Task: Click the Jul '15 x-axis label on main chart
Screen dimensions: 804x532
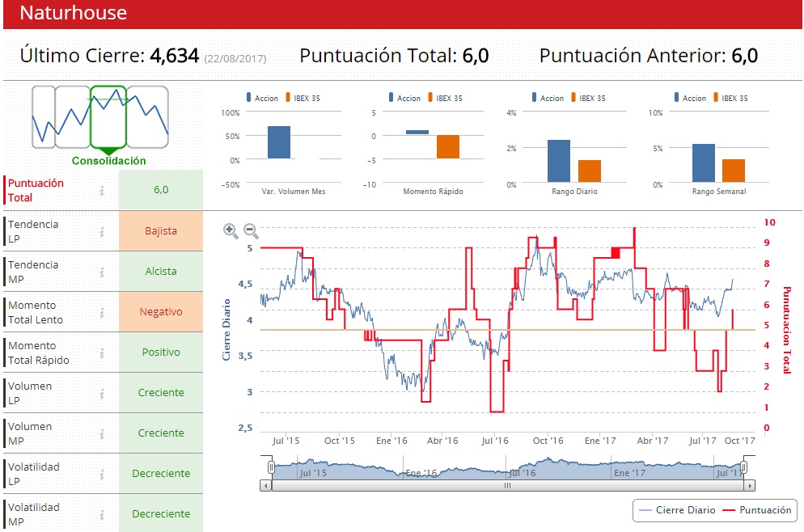Action: point(286,441)
